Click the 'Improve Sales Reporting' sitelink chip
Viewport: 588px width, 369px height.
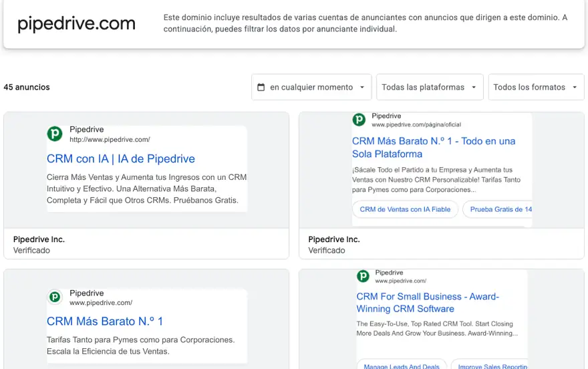(x=490, y=366)
